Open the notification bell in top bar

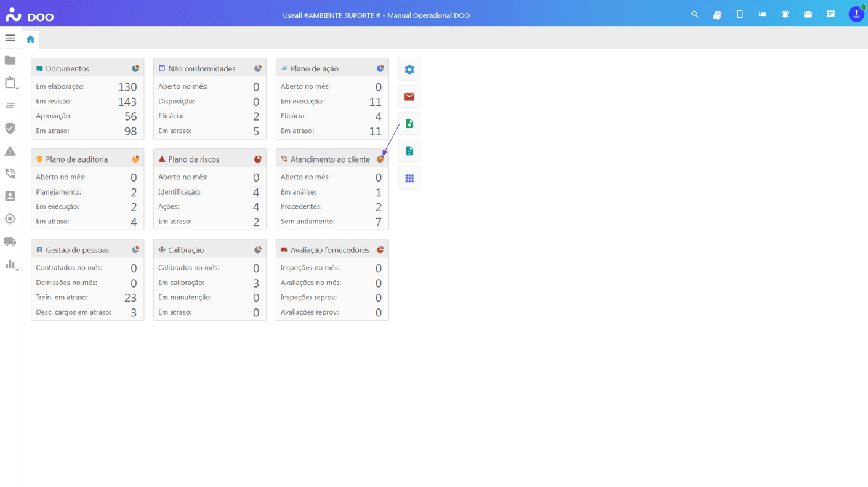(x=785, y=14)
